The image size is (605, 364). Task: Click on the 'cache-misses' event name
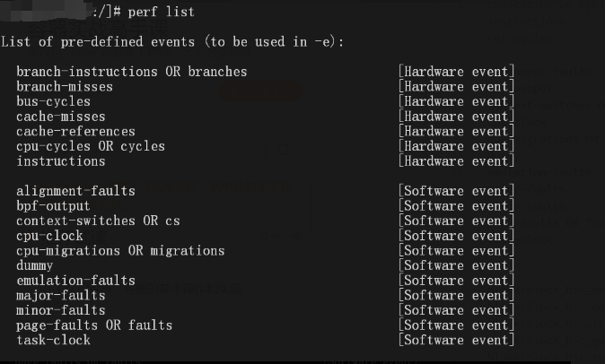[x=60, y=117]
